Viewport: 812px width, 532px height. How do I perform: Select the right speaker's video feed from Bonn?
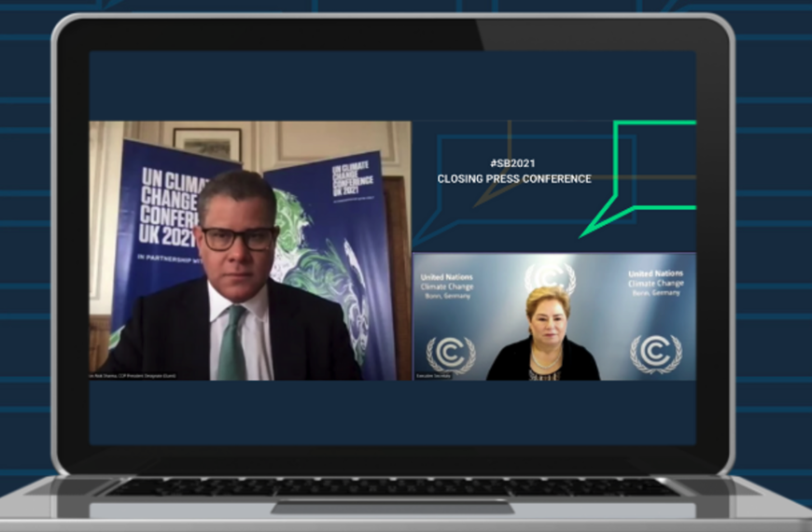554,316
